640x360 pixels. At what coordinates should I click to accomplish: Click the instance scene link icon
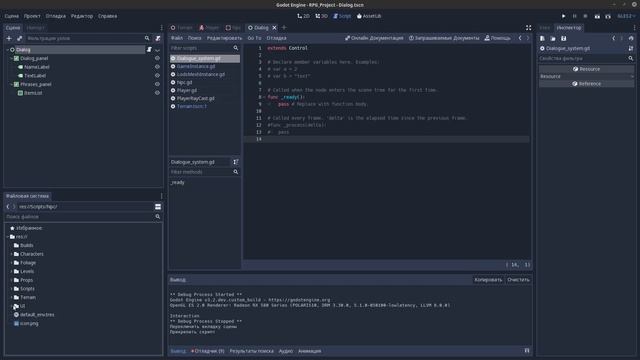(x=19, y=38)
